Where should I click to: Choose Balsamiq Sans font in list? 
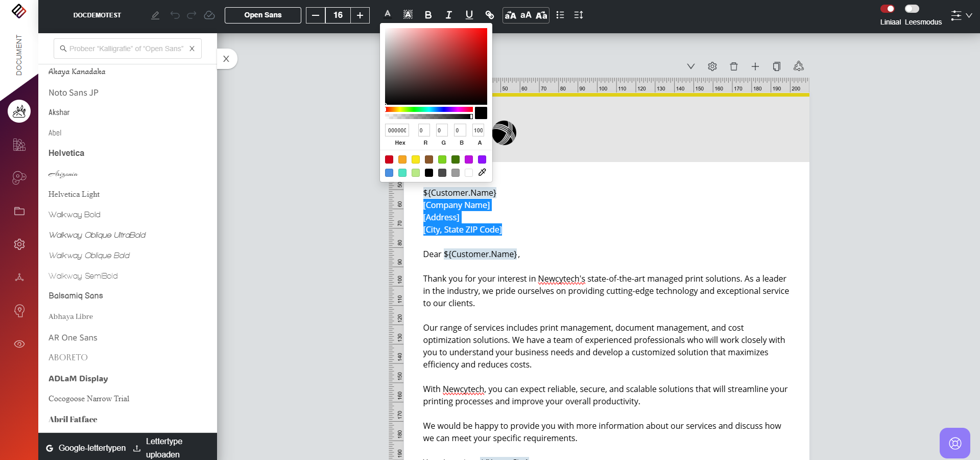[x=76, y=296]
